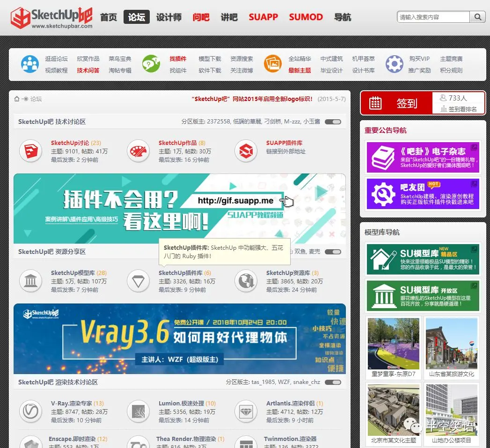The height and width of the screenshot is (448, 490).
Task: Click the search magnifier button
Action: click(477, 17)
